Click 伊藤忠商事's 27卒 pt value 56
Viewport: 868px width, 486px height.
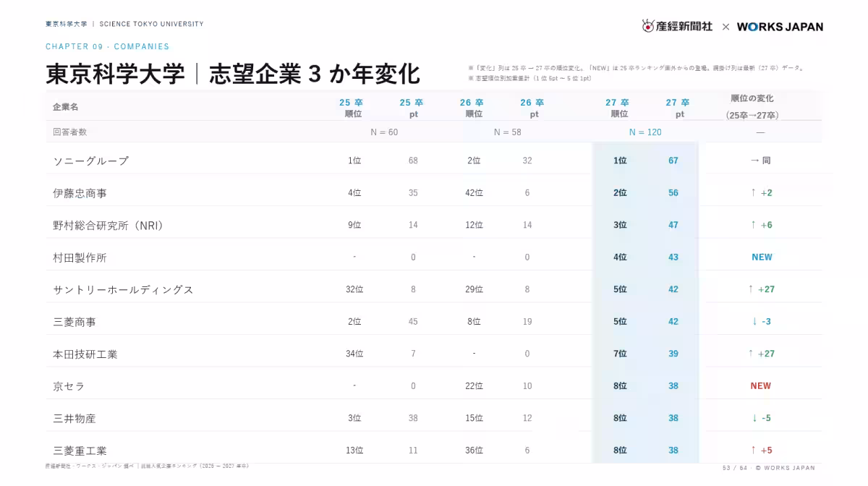(673, 193)
